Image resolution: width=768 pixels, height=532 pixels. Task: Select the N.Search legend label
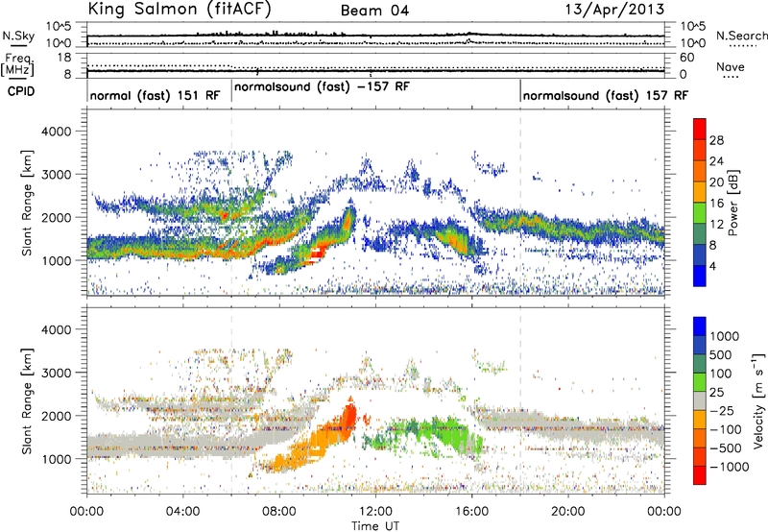click(x=741, y=36)
